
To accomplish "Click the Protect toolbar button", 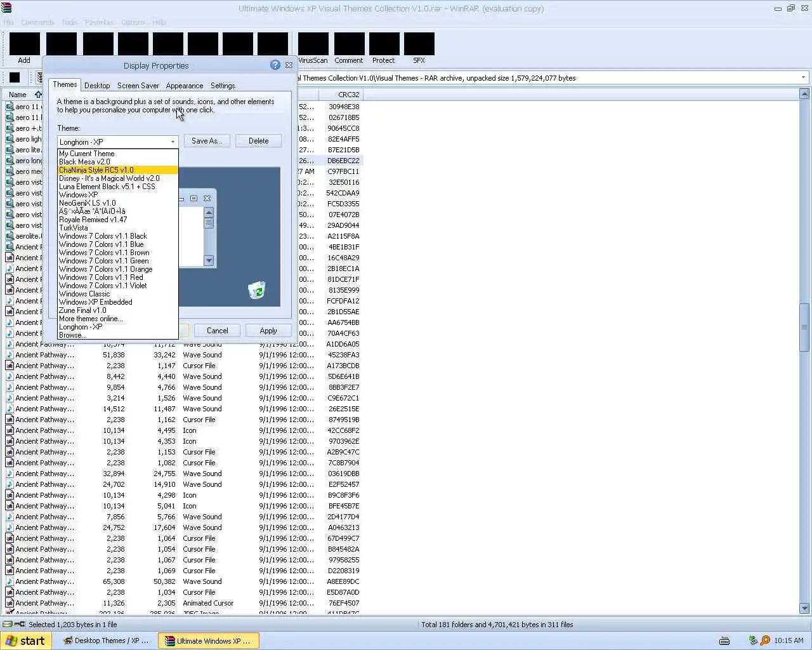I will pyautogui.click(x=383, y=48).
